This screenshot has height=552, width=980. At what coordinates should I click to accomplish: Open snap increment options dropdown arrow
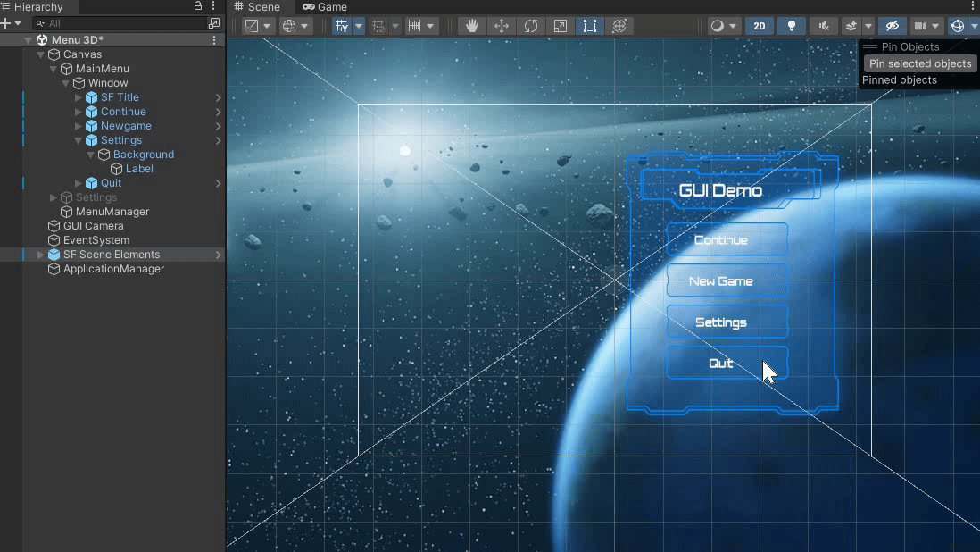430,26
